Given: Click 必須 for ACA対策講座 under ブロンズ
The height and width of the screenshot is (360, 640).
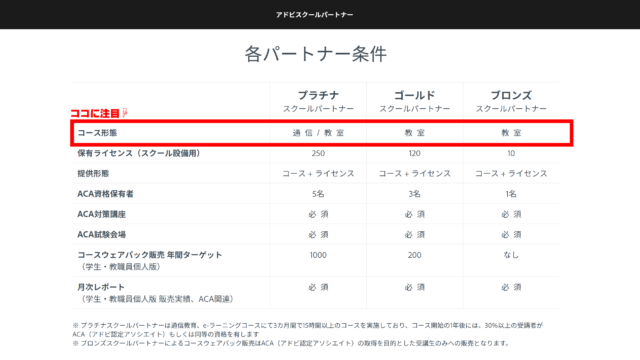Looking at the screenshot, I should [511, 214].
